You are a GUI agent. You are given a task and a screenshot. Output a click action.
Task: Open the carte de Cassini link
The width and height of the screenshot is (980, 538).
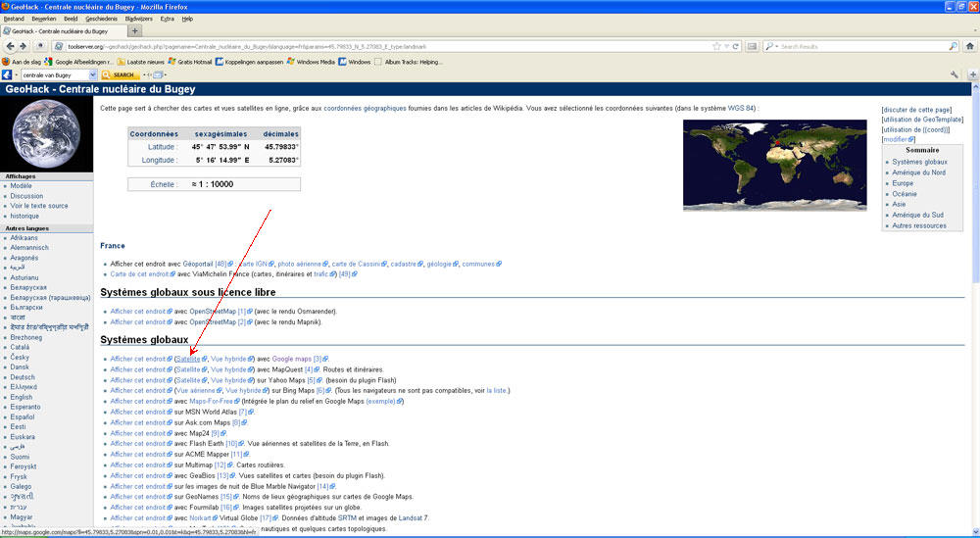click(x=357, y=264)
